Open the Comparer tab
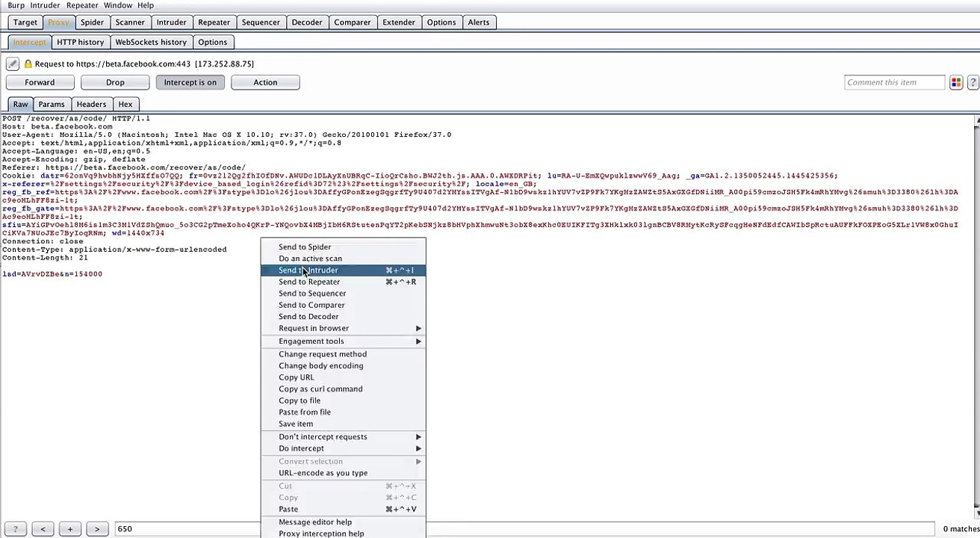Image resolution: width=980 pixels, height=538 pixels. click(353, 22)
